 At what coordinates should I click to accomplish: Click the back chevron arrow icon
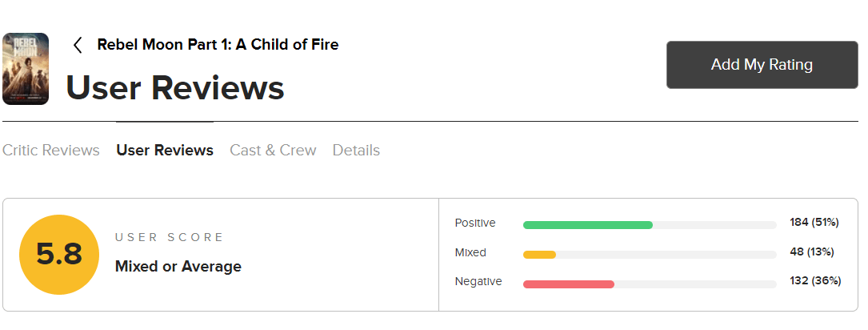pos(78,45)
